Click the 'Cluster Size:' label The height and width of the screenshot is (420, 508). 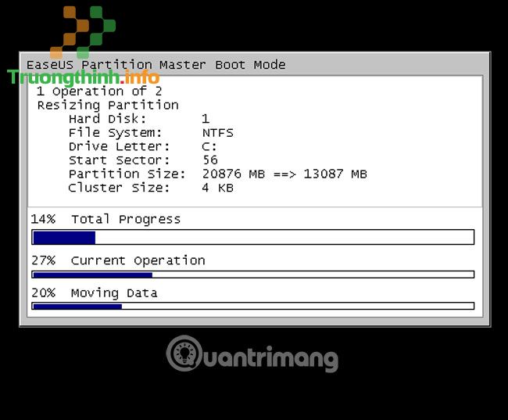[x=119, y=188]
